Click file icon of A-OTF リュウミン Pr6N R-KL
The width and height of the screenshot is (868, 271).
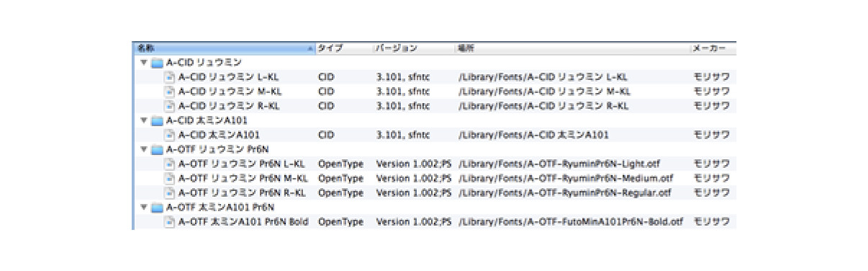[x=170, y=192]
